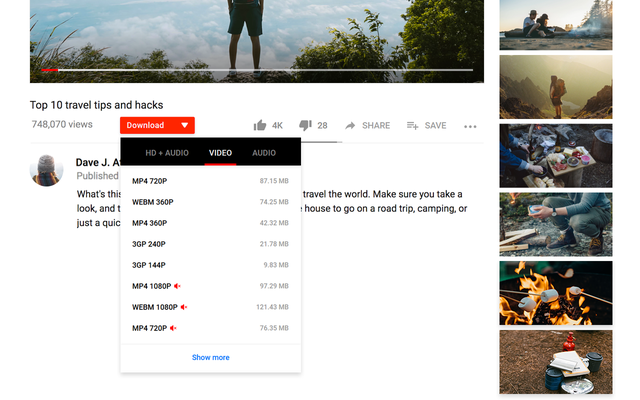Image resolution: width=640 pixels, height=400 pixels.
Task: Click the muted speaker icon beside WEBM 1080P
Action: pos(184,307)
